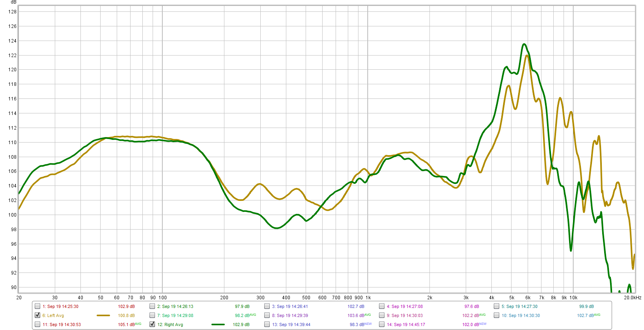Click the 10k frequency axis label
This screenshot has height=330, width=644.
tap(573, 298)
